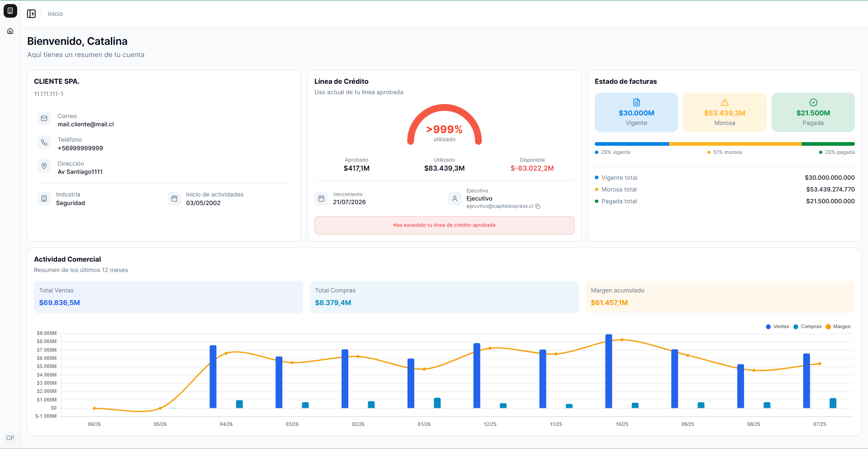Click the >999% utilizado gauge
The width and height of the screenshot is (868, 449).
pyautogui.click(x=445, y=125)
